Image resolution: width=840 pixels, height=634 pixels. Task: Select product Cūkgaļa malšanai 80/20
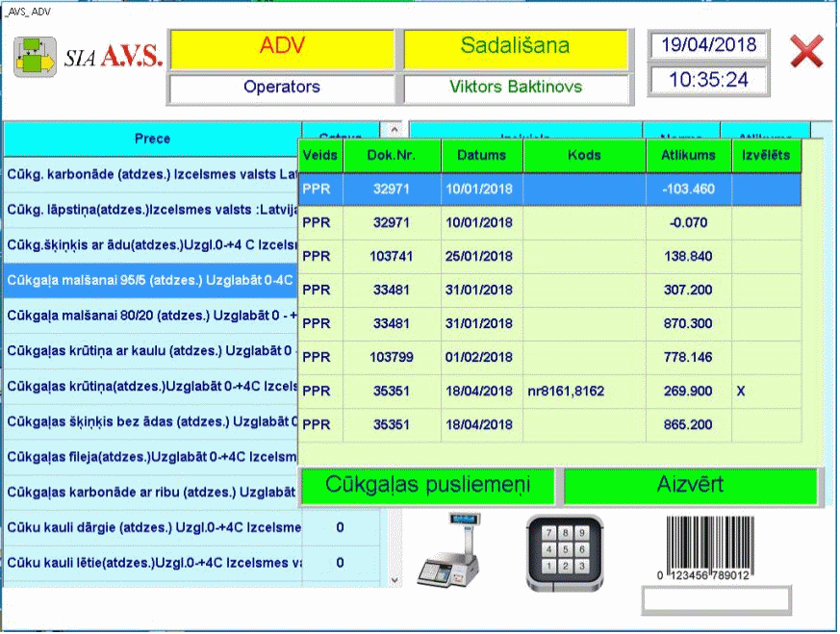click(x=150, y=316)
